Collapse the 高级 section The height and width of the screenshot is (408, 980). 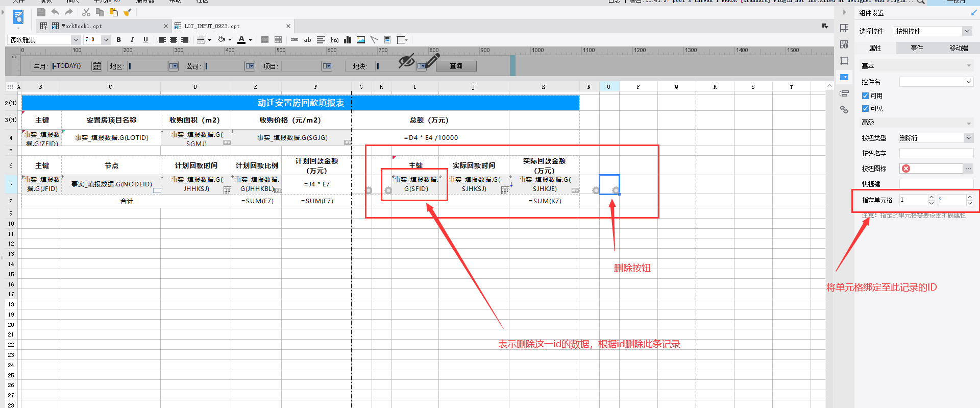click(968, 123)
